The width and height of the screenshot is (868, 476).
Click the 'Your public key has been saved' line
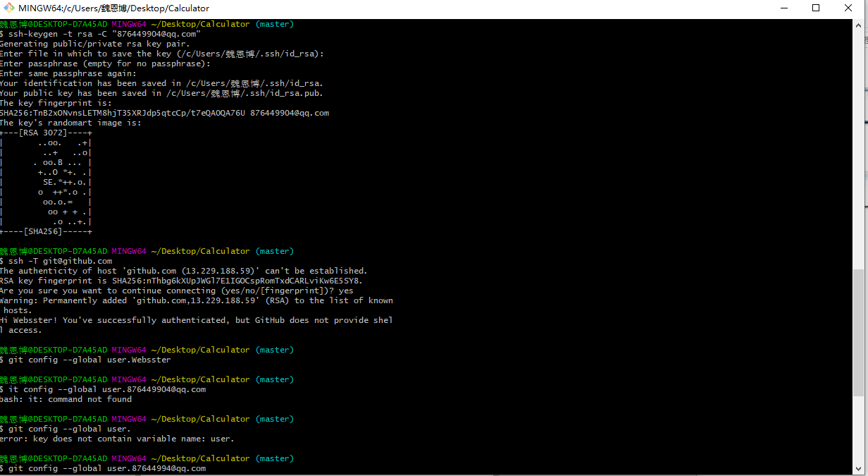[x=162, y=93]
